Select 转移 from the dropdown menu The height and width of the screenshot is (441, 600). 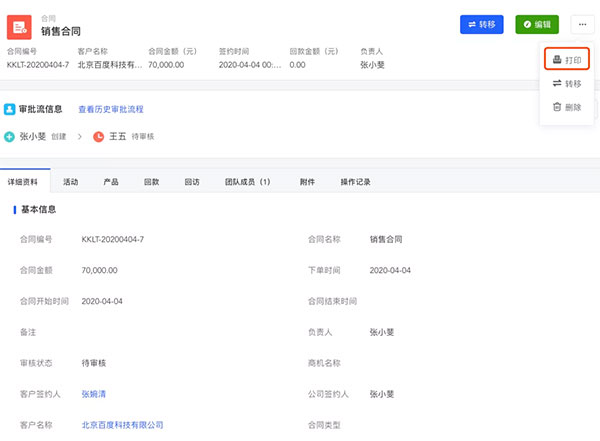coord(567,83)
